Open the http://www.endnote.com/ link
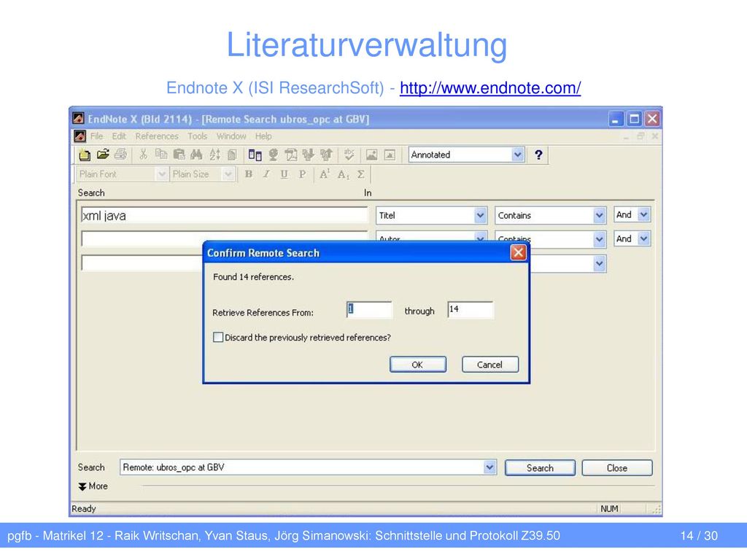Image resolution: width=747 pixels, height=560 pixels. [490, 87]
